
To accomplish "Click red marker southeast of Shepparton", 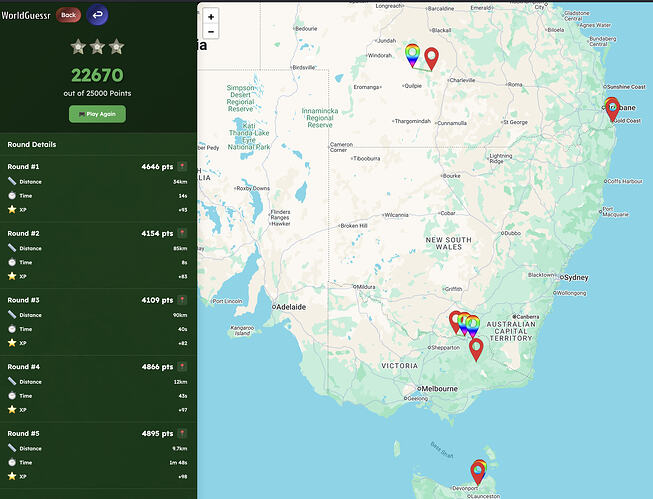I will [476, 349].
